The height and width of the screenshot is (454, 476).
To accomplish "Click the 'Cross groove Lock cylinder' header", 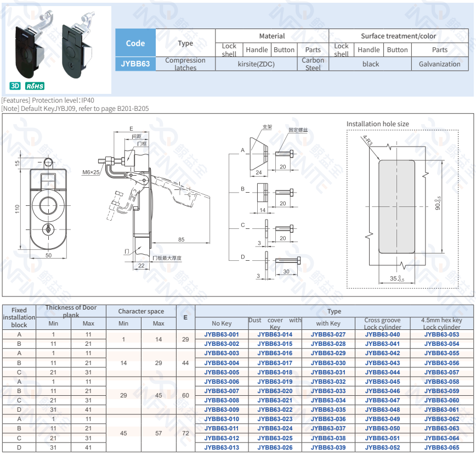I will 382,323.
